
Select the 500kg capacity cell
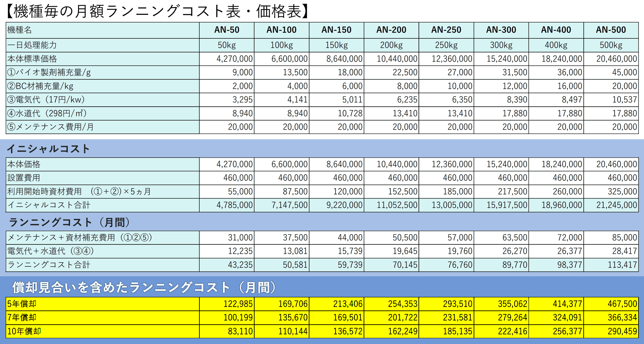(611, 45)
